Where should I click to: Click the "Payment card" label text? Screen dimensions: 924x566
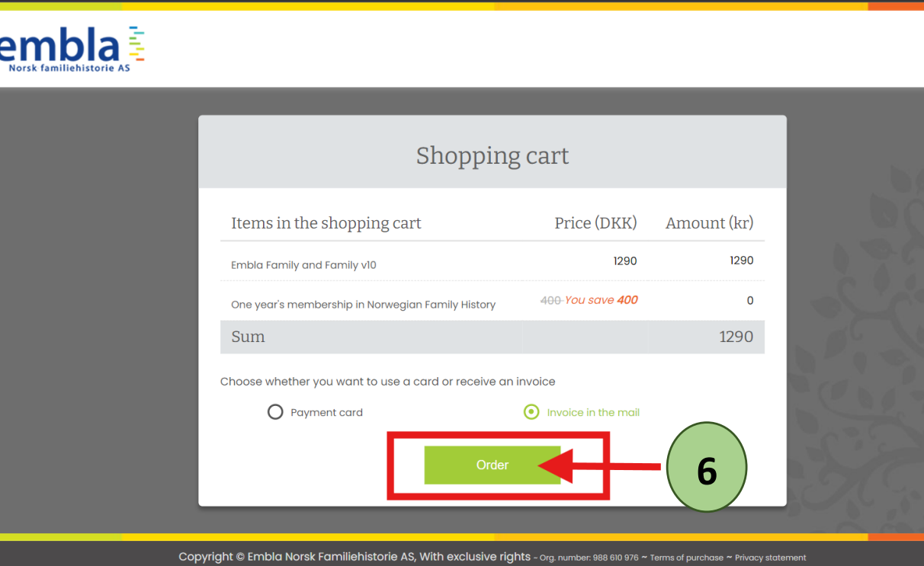click(326, 413)
